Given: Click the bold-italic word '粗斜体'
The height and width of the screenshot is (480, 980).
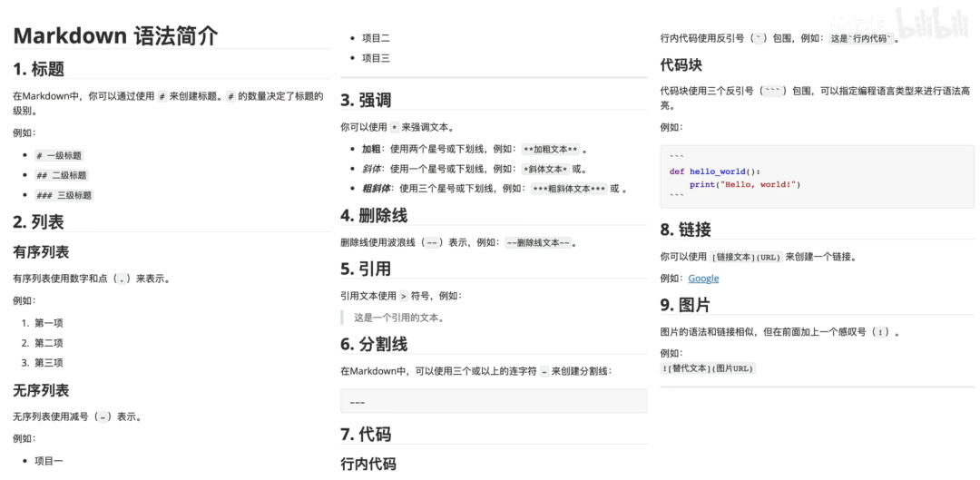Looking at the screenshot, I should [x=376, y=189].
